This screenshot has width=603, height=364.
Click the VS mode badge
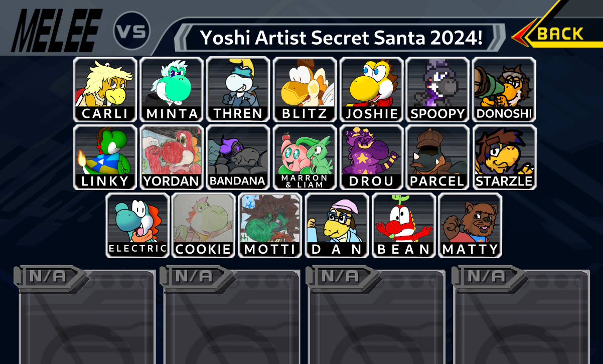(x=132, y=32)
